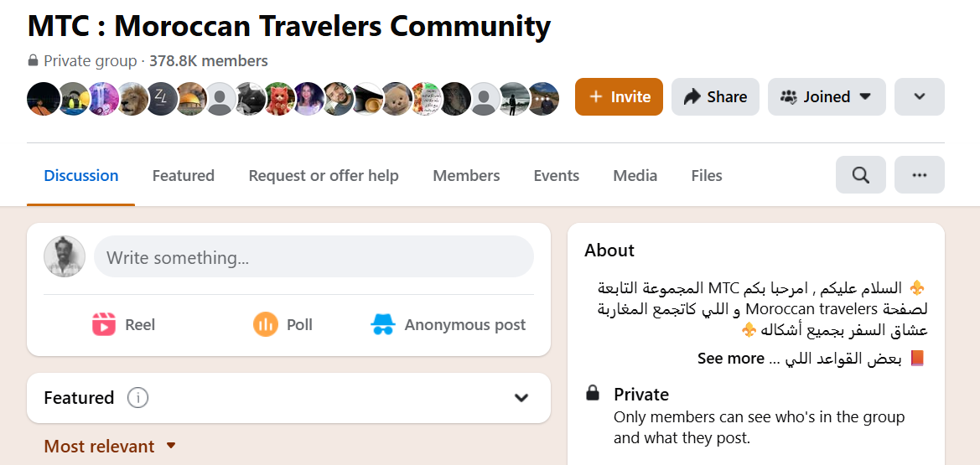
Task: Open Request or offer help tab
Action: tap(324, 175)
